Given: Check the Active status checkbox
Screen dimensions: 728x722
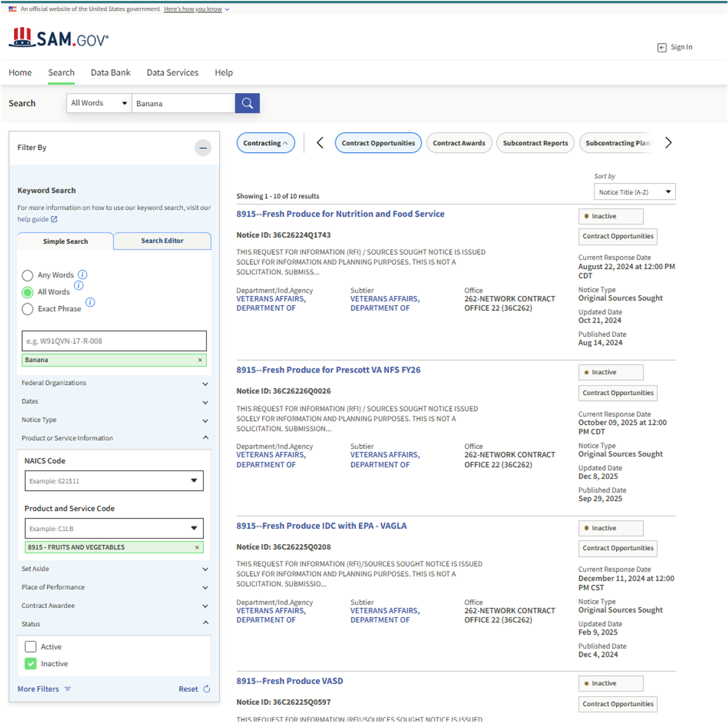Looking at the screenshot, I should click(x=31, y=647).
